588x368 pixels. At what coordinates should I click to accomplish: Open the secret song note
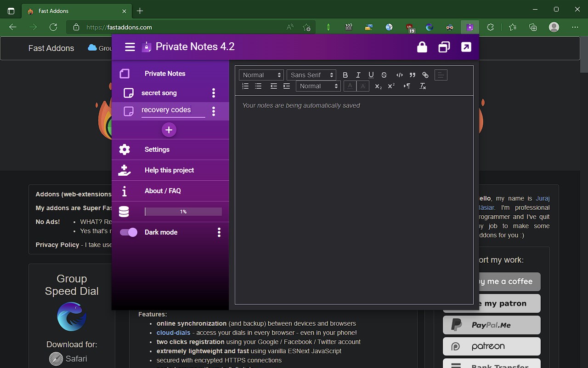pyautogui.click(x=159, y=93)
